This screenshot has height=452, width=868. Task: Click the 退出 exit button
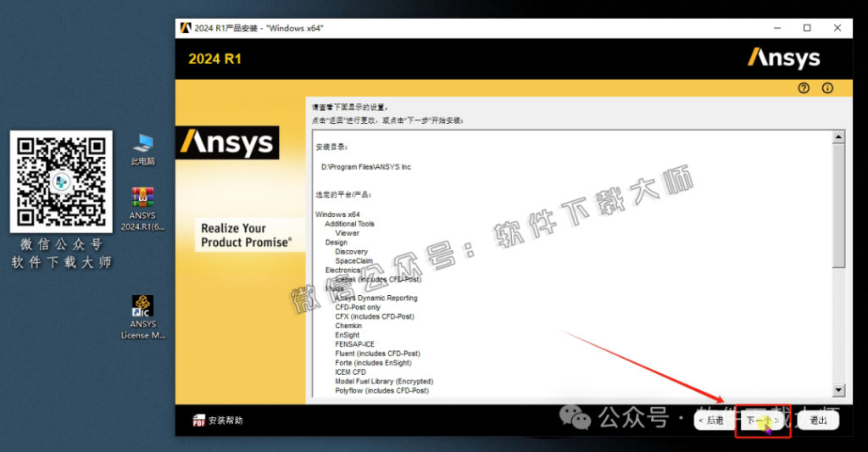point(818,421)
